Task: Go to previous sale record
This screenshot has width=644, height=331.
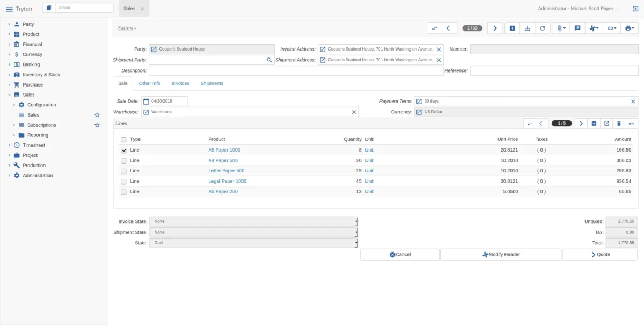Action: point(449,28)
